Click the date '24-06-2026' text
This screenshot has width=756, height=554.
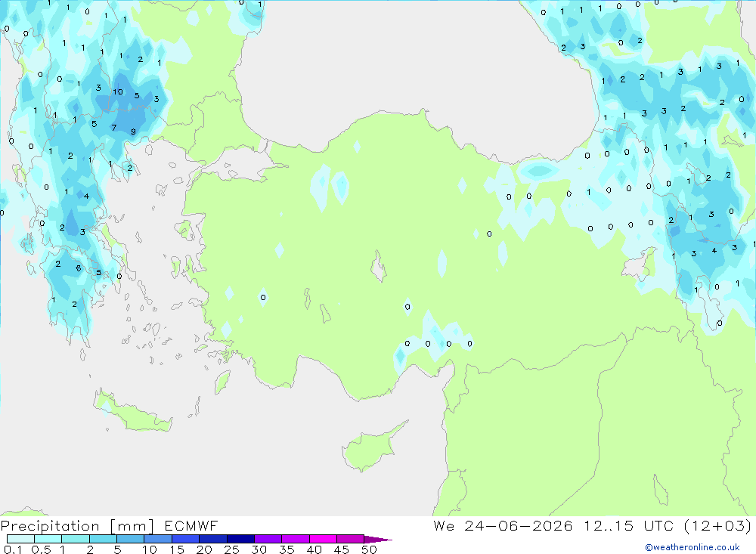(x=519, y=525)
